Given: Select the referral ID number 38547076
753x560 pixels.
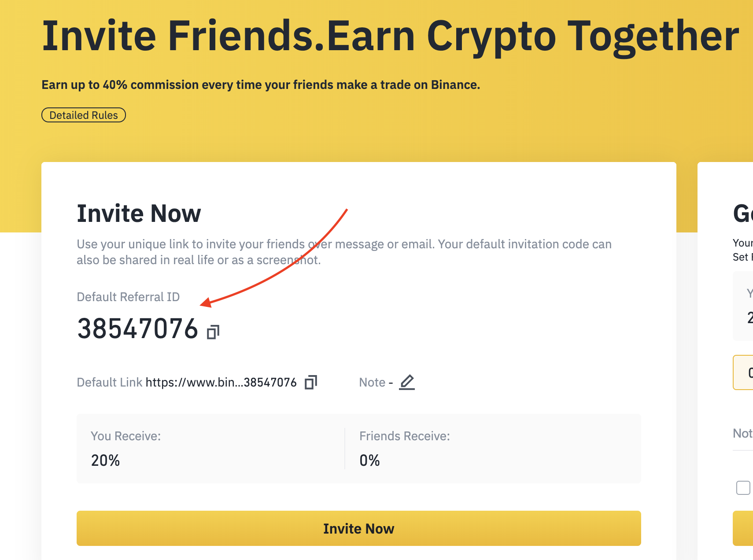Looking at the screenshot, I should (137, 329).
